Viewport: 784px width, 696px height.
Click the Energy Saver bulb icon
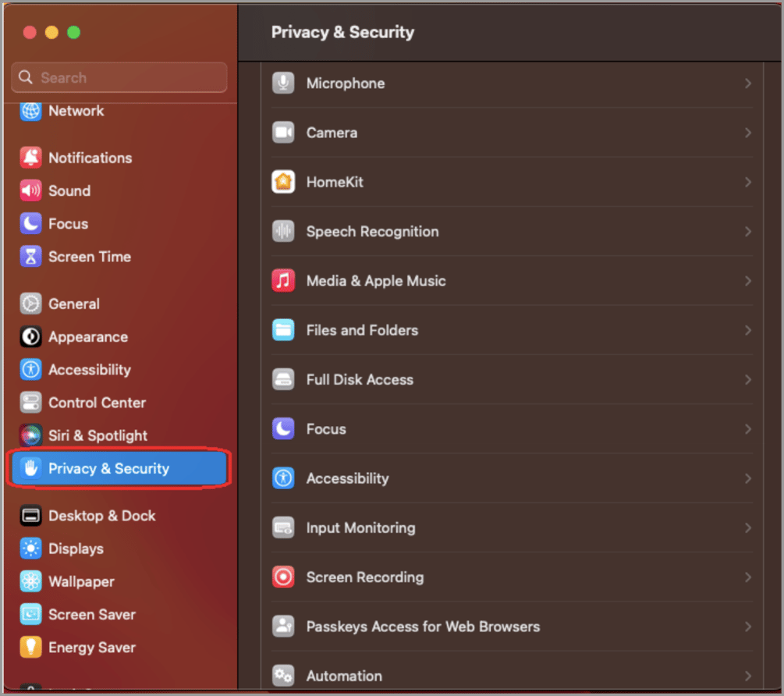30,647
